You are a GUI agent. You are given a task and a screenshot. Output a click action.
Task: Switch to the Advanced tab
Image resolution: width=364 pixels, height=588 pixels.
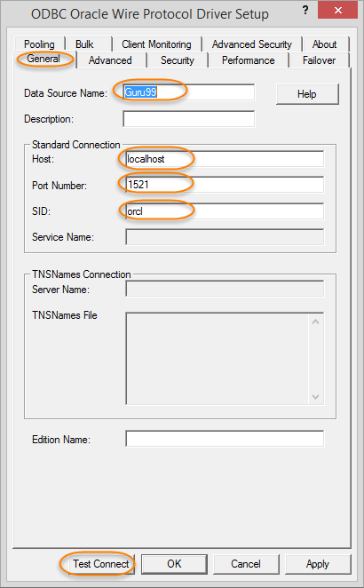(x=110, y=60)
